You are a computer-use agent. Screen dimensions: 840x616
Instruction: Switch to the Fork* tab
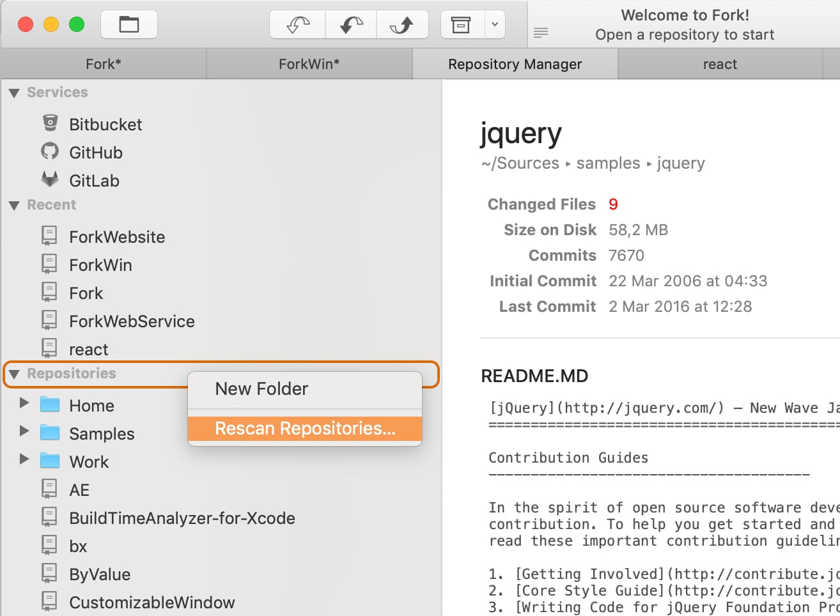click(104, 64)
